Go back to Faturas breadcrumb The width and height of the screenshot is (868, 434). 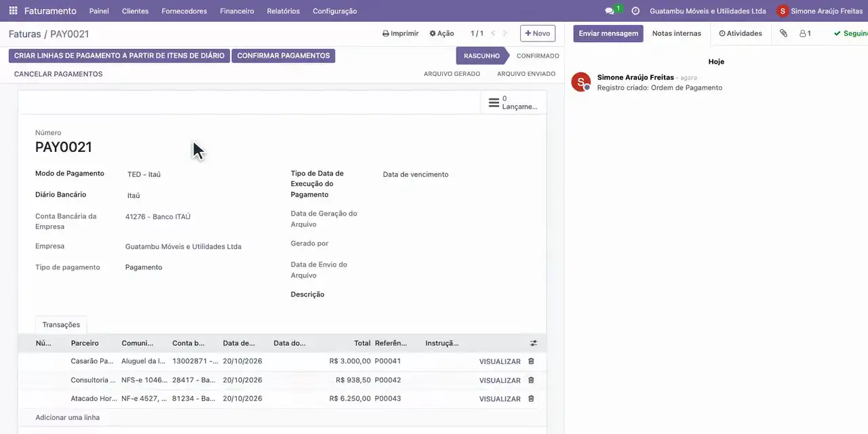[25, 34]
